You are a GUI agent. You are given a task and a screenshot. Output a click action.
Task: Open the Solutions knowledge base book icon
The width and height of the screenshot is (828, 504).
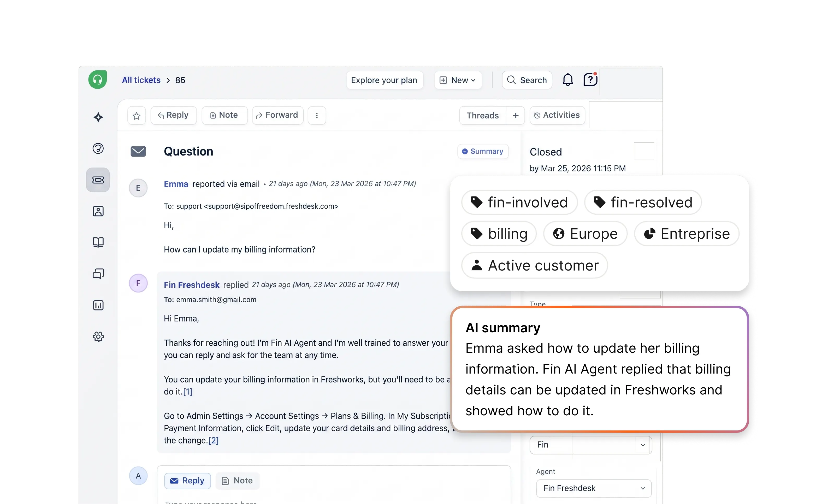(x=98, y=242)
